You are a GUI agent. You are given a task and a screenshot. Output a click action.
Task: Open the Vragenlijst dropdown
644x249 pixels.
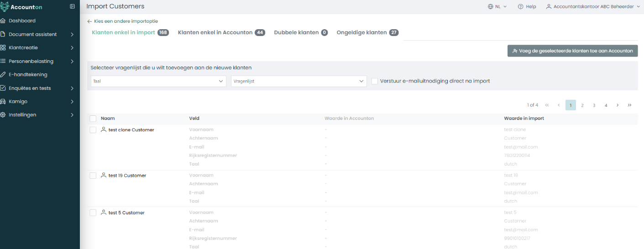click(x=298, y=81)
